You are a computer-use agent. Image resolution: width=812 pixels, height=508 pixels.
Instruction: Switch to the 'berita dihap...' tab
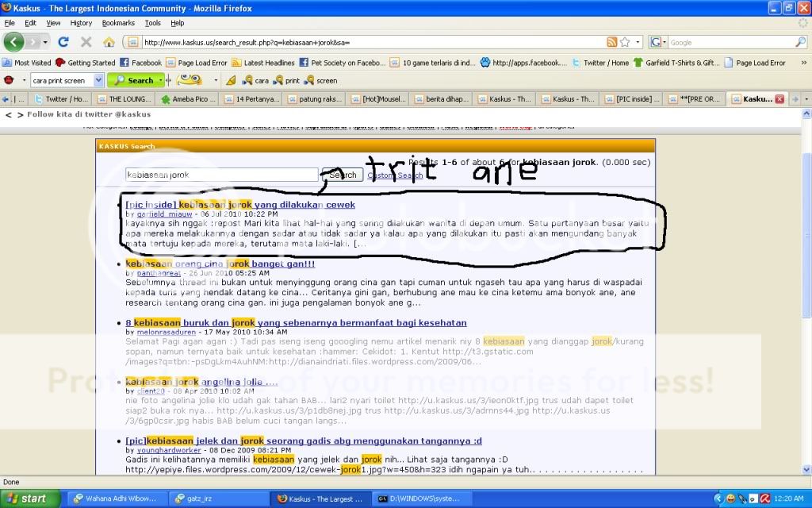point(441,99)
